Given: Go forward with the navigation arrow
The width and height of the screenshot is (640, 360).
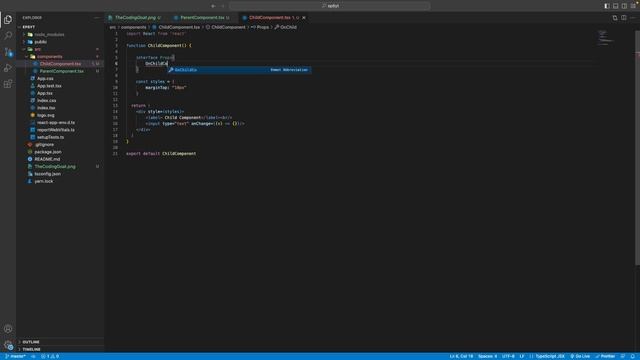Looking at the screenshot, I should click(x=222, y=6).
